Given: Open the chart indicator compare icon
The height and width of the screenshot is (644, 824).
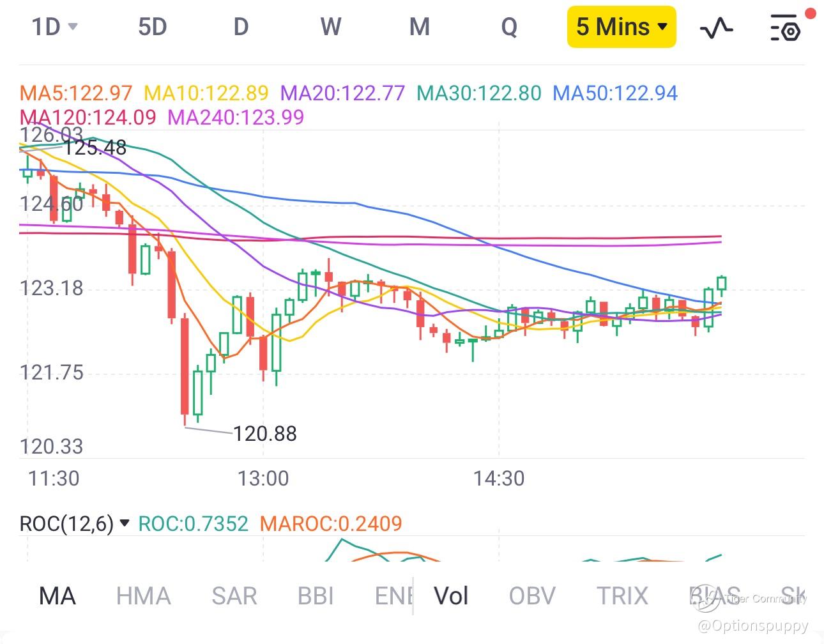Looking at the screenshot, I should point(716,27).
